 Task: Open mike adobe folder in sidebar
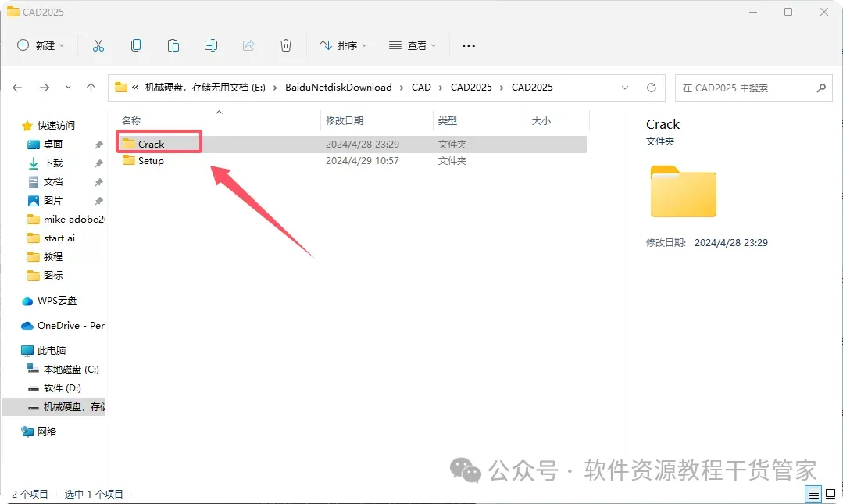(66, 220)
